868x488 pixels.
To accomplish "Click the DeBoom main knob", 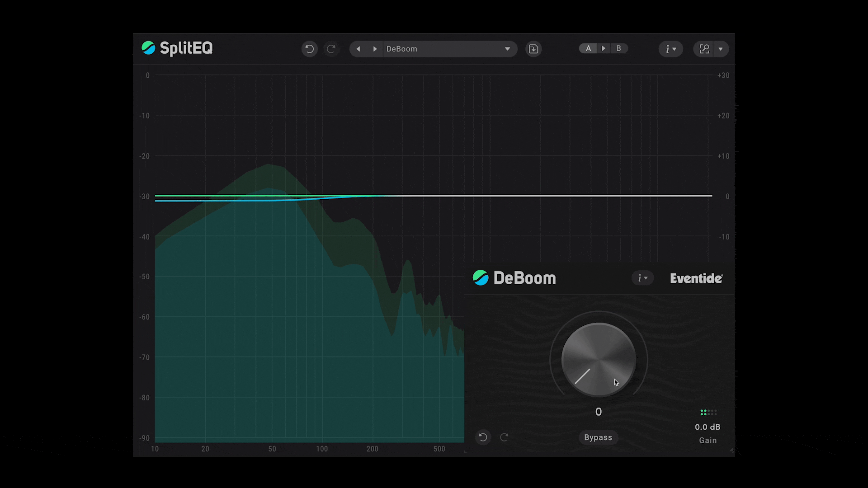I will click(598, 360).
